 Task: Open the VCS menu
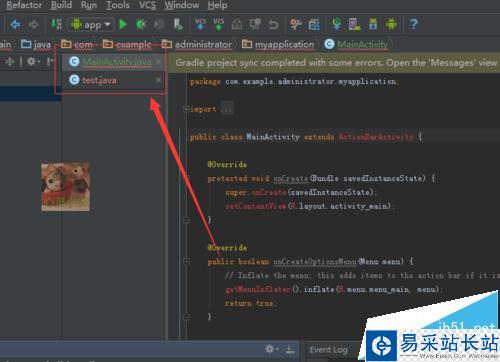[147, 5]
